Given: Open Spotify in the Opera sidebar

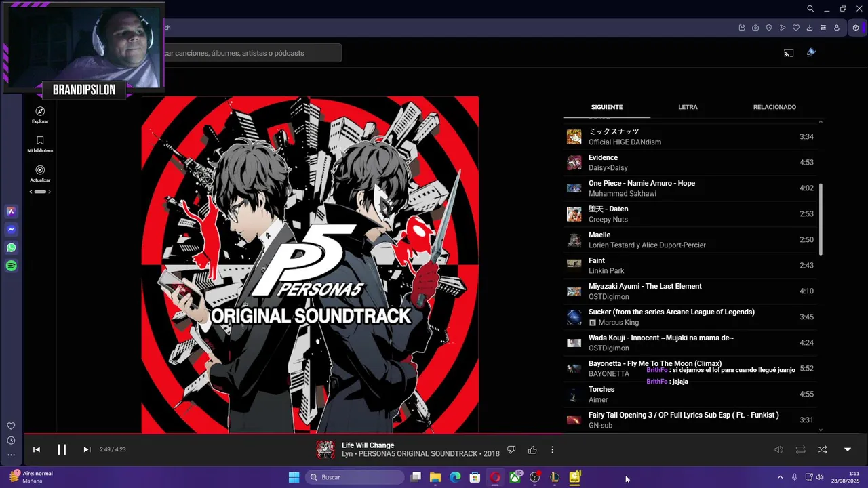Looking at the screenshot, I should click(12, 266).
